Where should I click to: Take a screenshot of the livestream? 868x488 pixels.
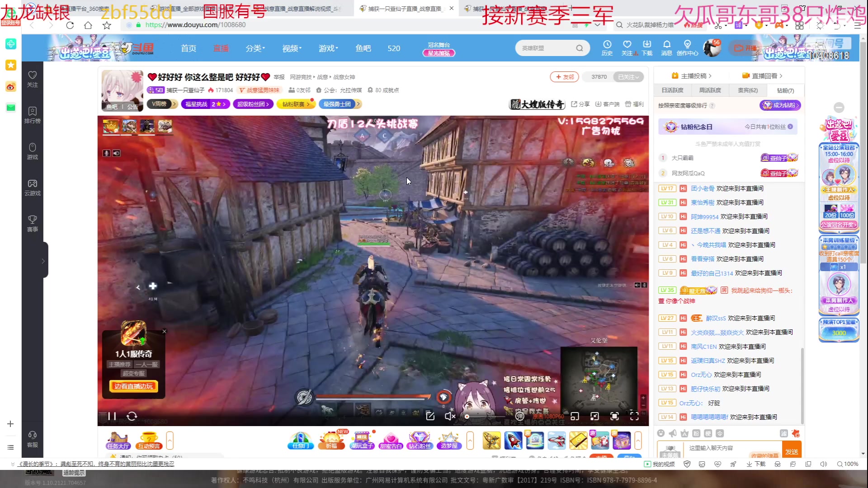tap(430, 416)
